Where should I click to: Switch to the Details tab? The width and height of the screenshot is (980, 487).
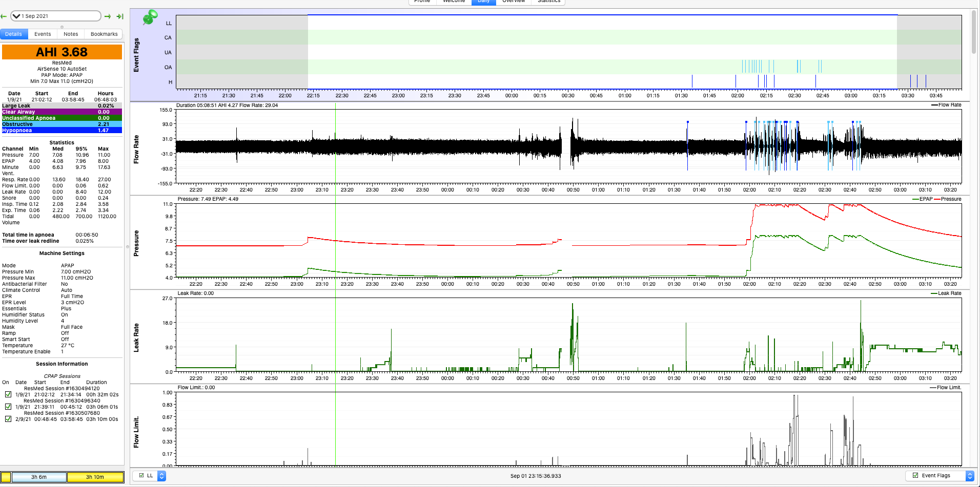click(14, 34)
